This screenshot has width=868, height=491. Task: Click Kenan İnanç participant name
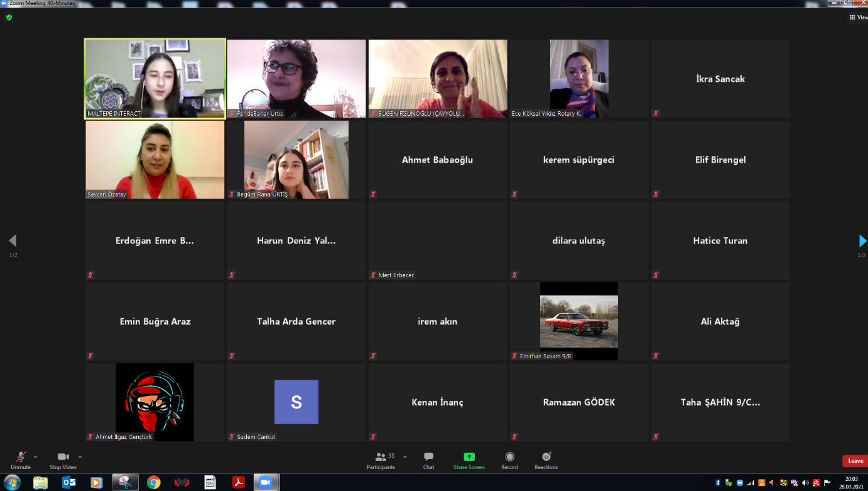point(437,402)
